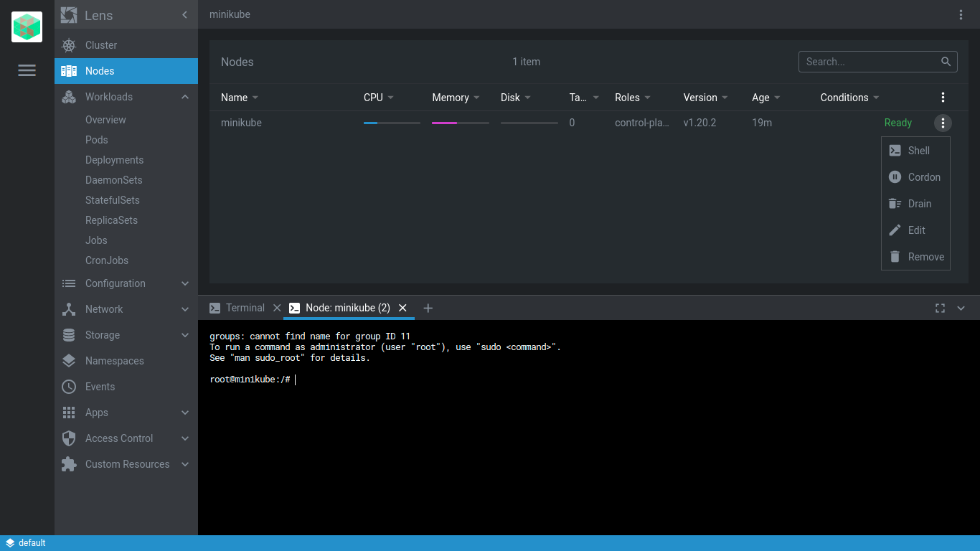This screenshot has width=980, height=551.
Task: Sort nodes by Disk column
Action: pos(517,98)
